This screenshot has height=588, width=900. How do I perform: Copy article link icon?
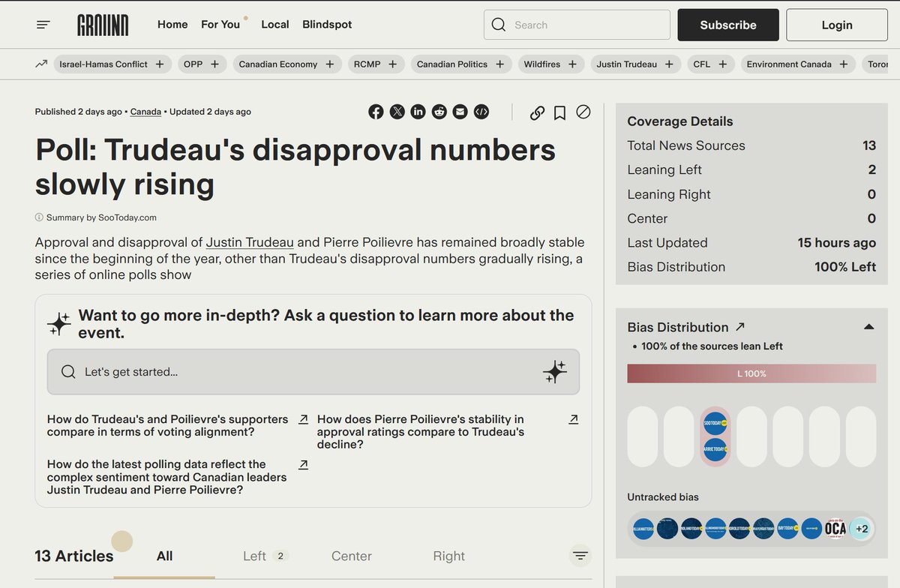pos(537,112)
